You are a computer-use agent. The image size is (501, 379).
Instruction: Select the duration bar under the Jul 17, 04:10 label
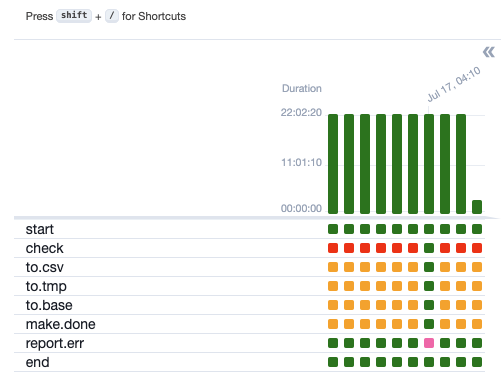point(429,164)
